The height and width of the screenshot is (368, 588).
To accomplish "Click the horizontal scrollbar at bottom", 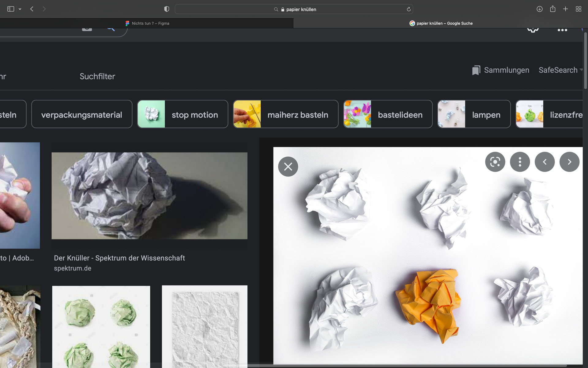I will click(x=395, y=366).
